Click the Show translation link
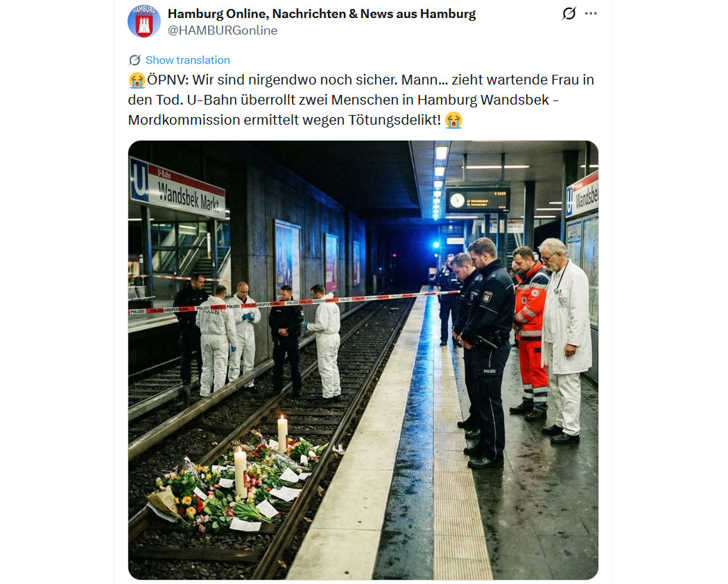Screen dimensions: 728x584 click(x=188, y=60)
